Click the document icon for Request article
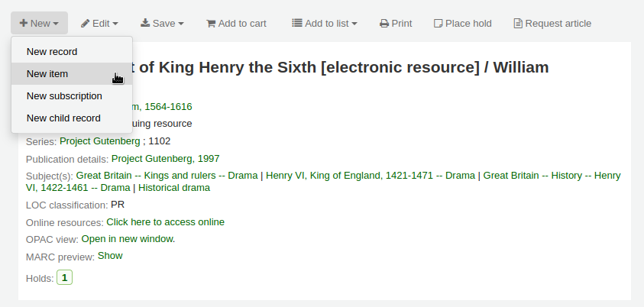This screenshot has width=644, height=307. pos(518,24)
